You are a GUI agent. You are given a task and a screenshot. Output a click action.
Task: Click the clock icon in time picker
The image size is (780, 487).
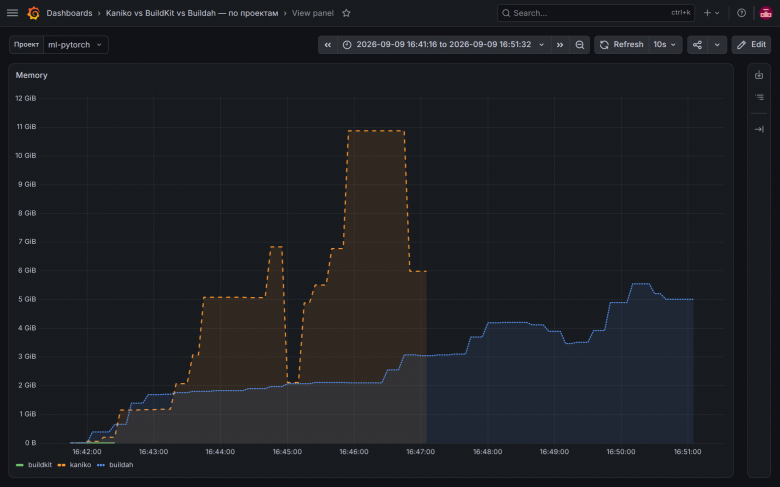(x=347, y=45)
